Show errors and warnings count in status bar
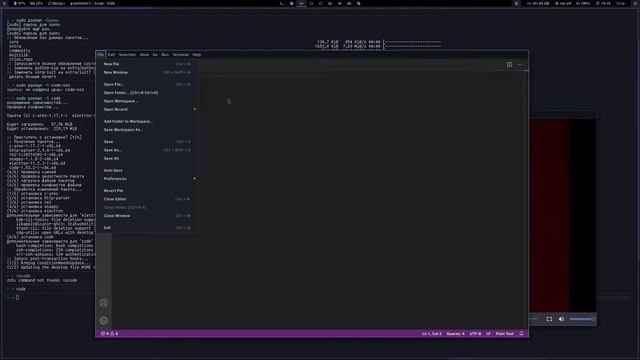Image resolution: width=640 pixels, height=360 pixels. pyautogui.click(x=109, y=333)
